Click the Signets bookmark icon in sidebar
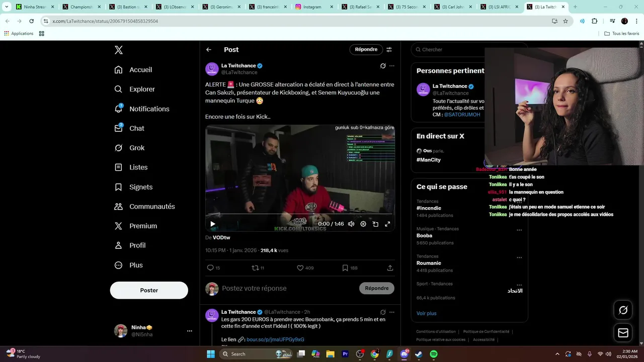 [118, 187]
